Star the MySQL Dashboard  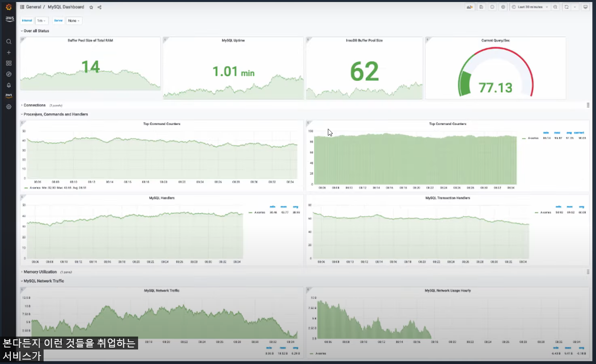[x=91, y=7]
